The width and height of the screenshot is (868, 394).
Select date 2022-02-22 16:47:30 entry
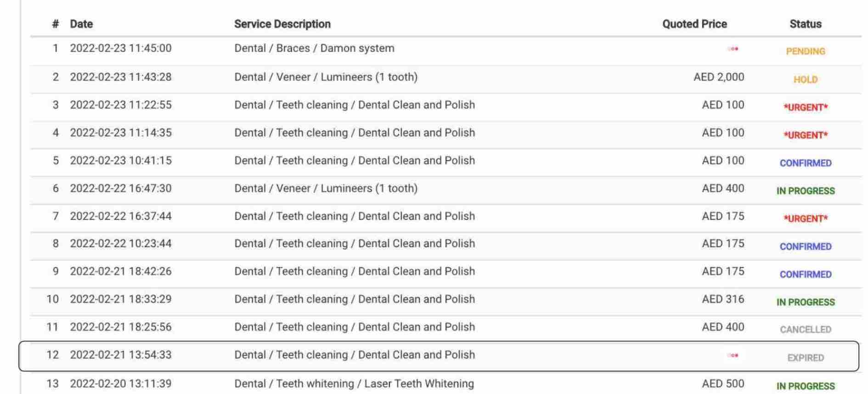[x=121, y=188]
